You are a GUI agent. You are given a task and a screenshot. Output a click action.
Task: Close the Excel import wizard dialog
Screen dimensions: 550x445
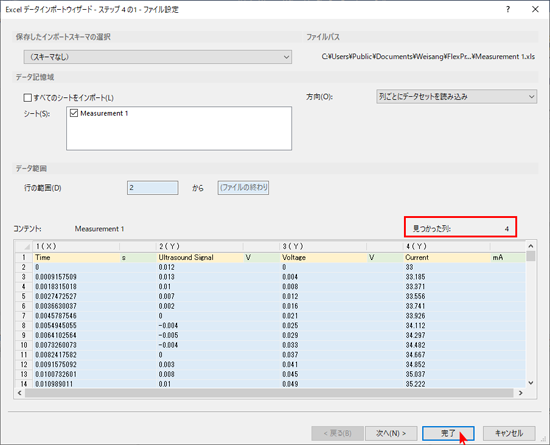coord(535,9)
